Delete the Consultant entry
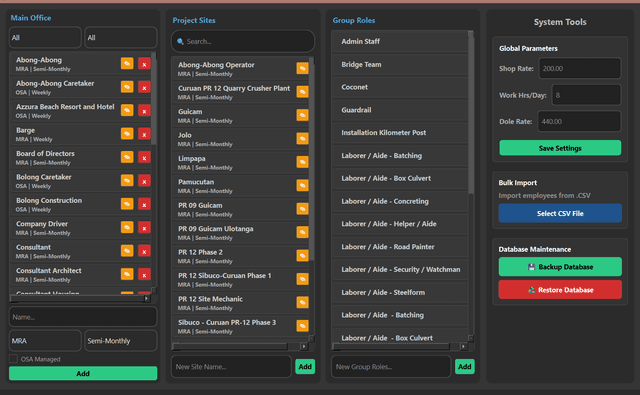Image resolution: width=640 pixels, height=395 pixels. point(144,251)
